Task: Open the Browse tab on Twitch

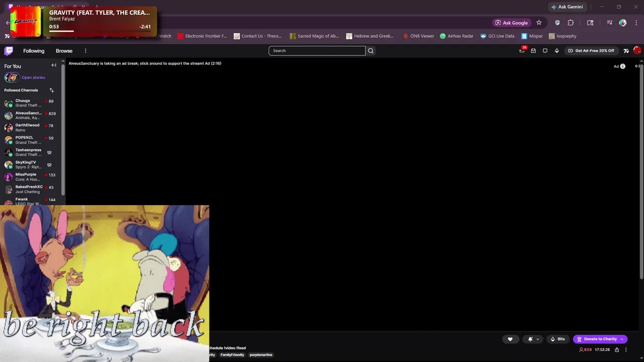Action: 64,51
